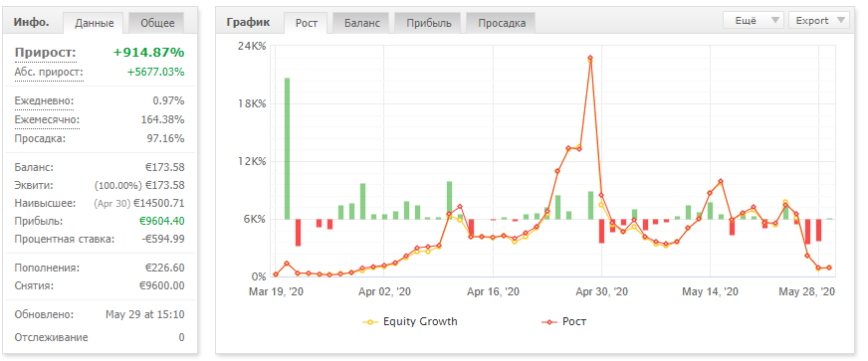Click the Рост legend text
The height and width of the screenshot is (361, 868).
tap(574, 322)
